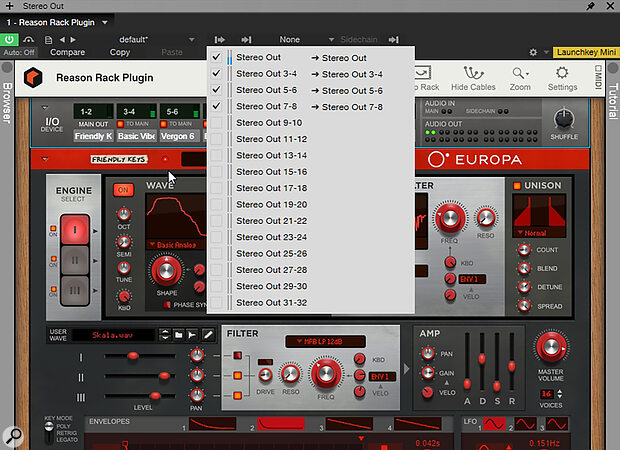Open the Basic Analog waveform dropdown
This screenshot has width=620, height=450.
tap(176, 245)
